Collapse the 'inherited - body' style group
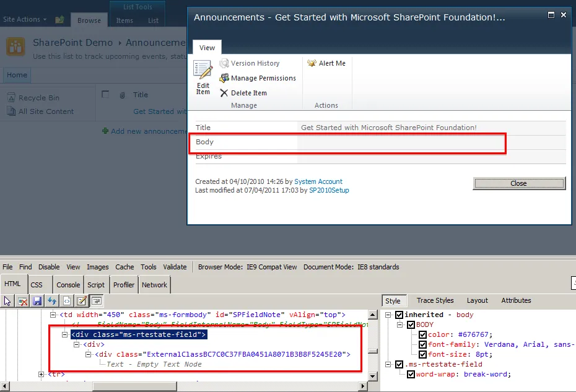This screenshot has height=392, width=576. click(x=388, y=315)
